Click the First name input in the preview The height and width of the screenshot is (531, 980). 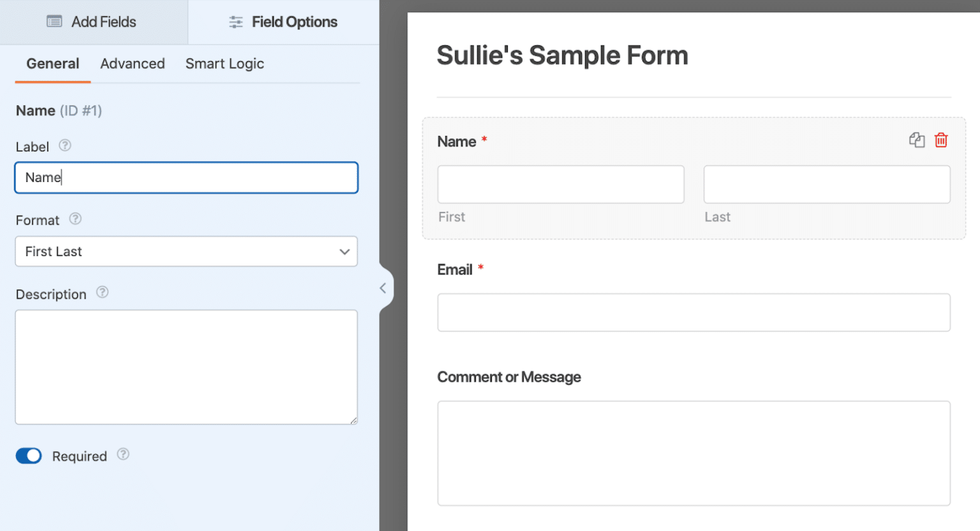pyautogui.click(x=560, y=184)
